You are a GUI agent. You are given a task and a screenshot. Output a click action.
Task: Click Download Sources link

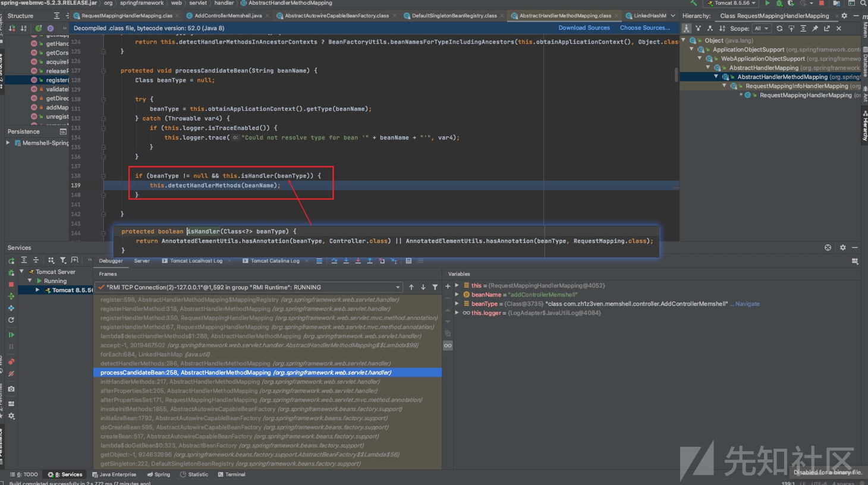pos(584,28)
